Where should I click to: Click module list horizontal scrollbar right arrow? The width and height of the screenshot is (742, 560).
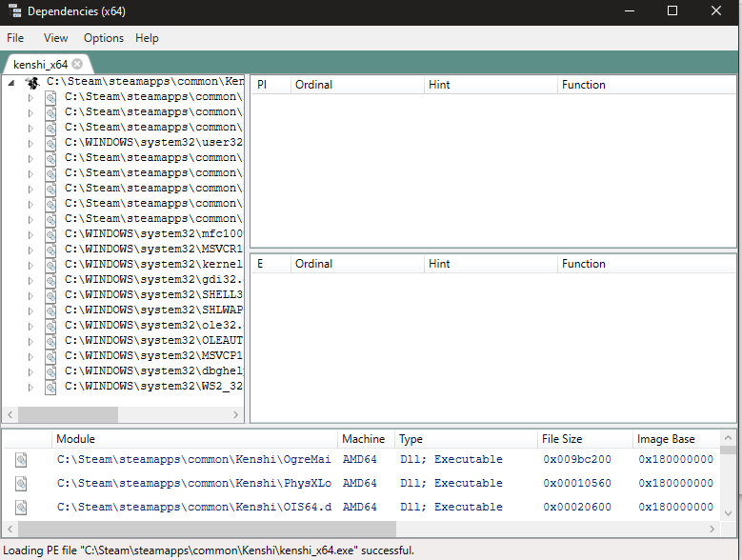[712, 529]
